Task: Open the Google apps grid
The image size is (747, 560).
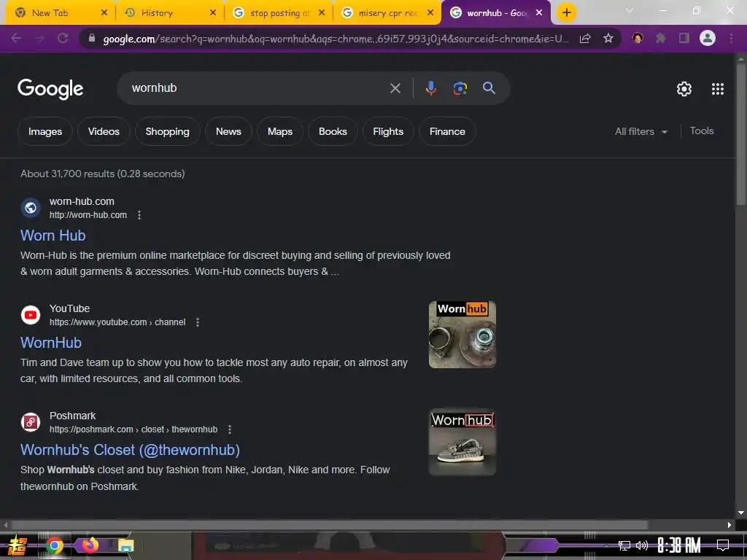Action: [x=718, y=89]
